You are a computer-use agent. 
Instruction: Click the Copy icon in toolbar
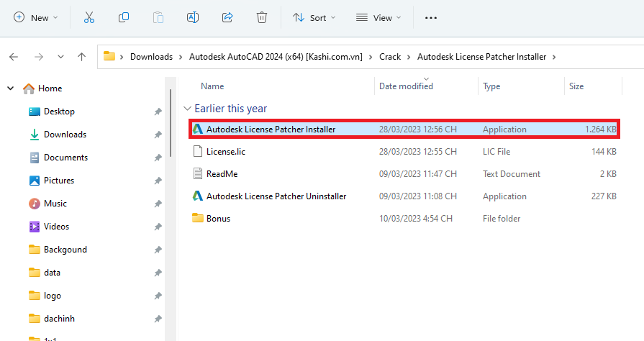[x=124, y=17]
